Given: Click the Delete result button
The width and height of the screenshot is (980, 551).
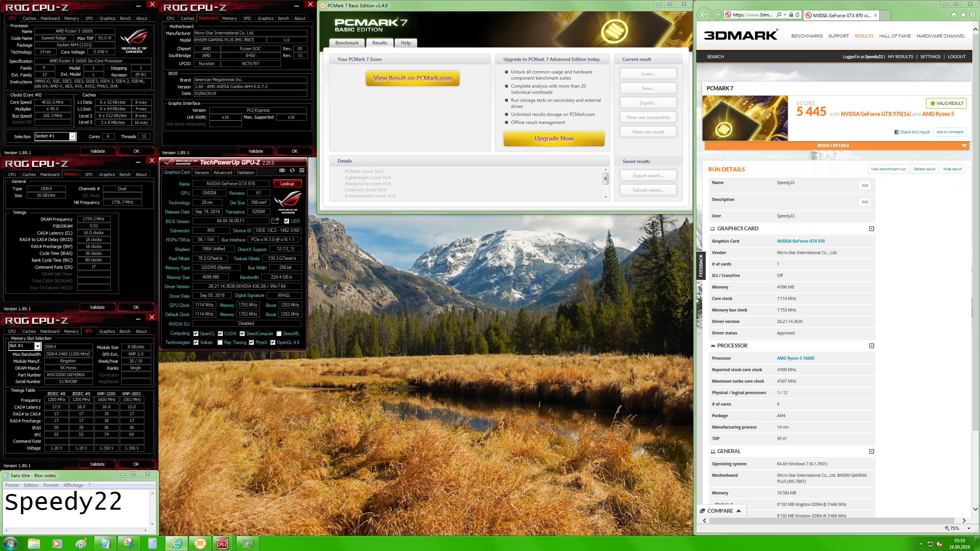Looking at the screenshot, I should (924, 169).
